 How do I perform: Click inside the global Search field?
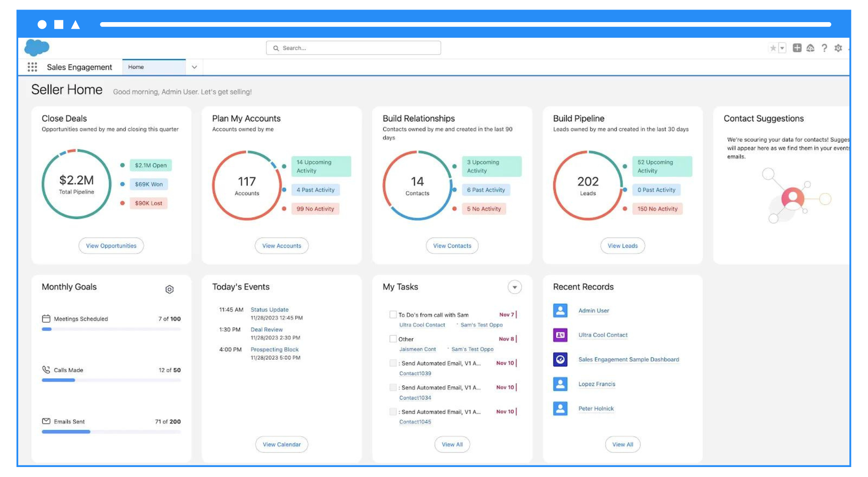pos(353,48)
